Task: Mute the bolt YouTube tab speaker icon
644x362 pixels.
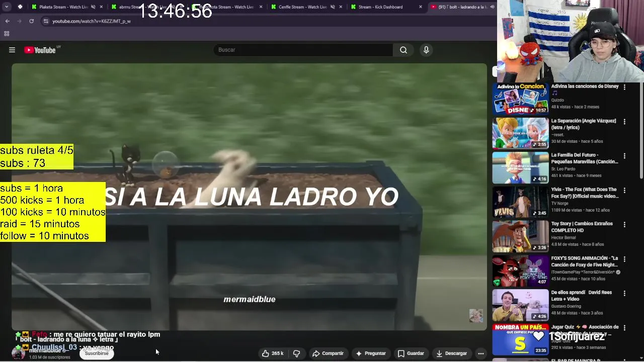Action: 492,7
